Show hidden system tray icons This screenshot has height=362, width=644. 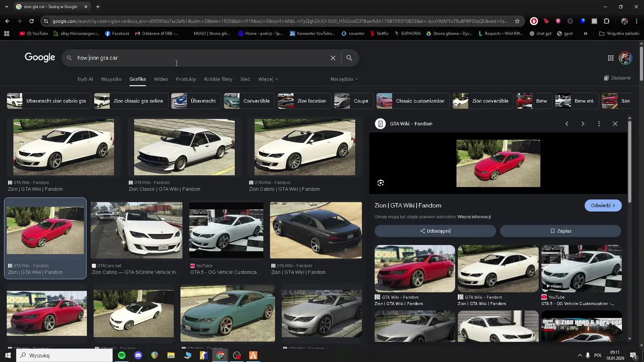point(580,355)
